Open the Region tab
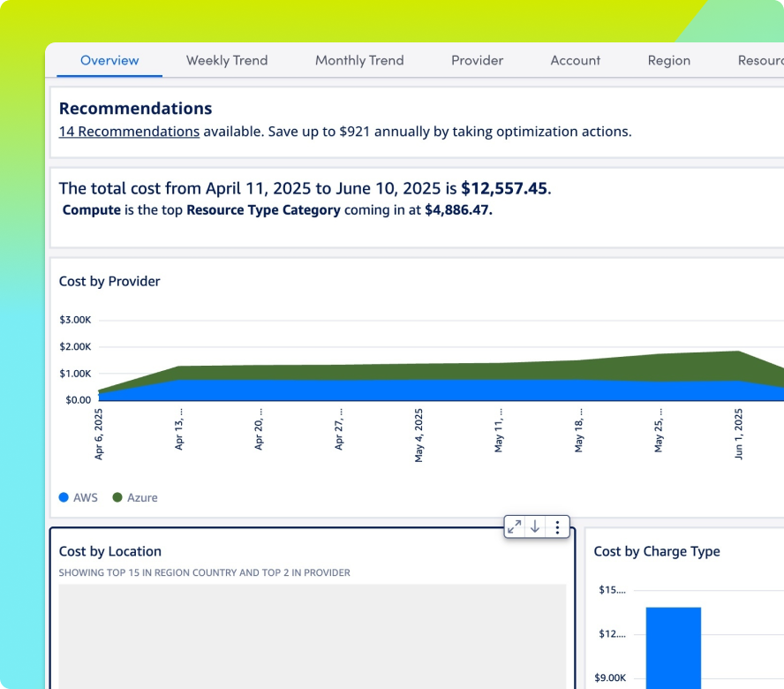 pos(669,61)
